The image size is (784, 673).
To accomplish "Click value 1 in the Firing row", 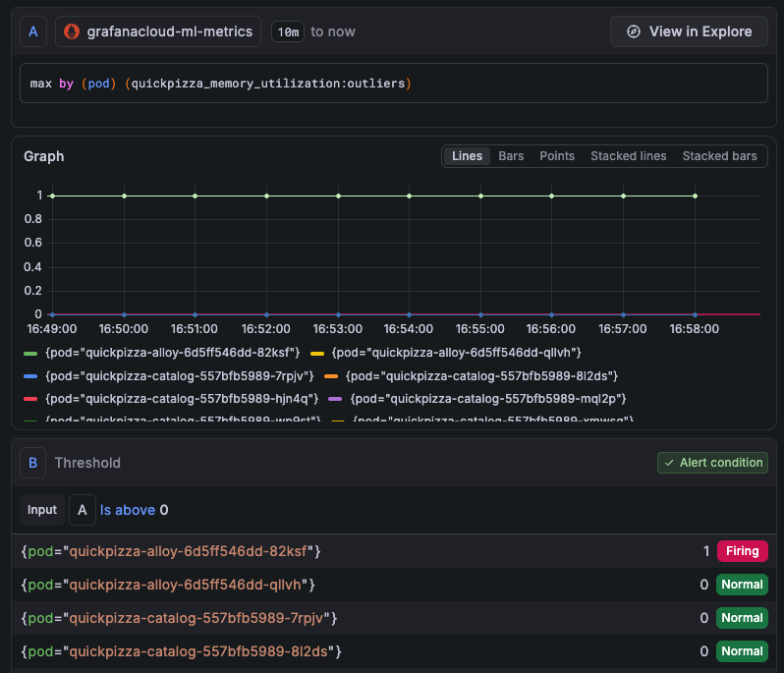I will [706, 551].
